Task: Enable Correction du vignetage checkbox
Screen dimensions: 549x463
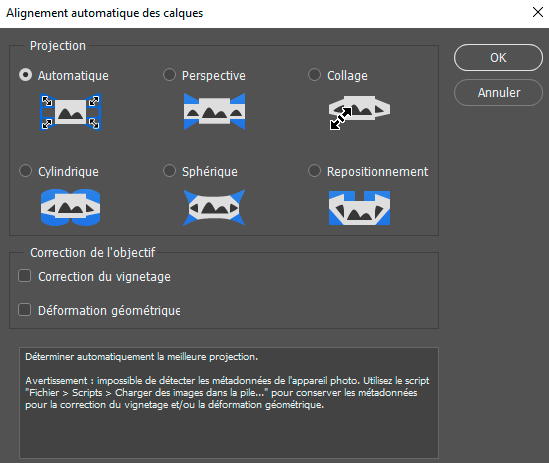Action: [25, 276]
